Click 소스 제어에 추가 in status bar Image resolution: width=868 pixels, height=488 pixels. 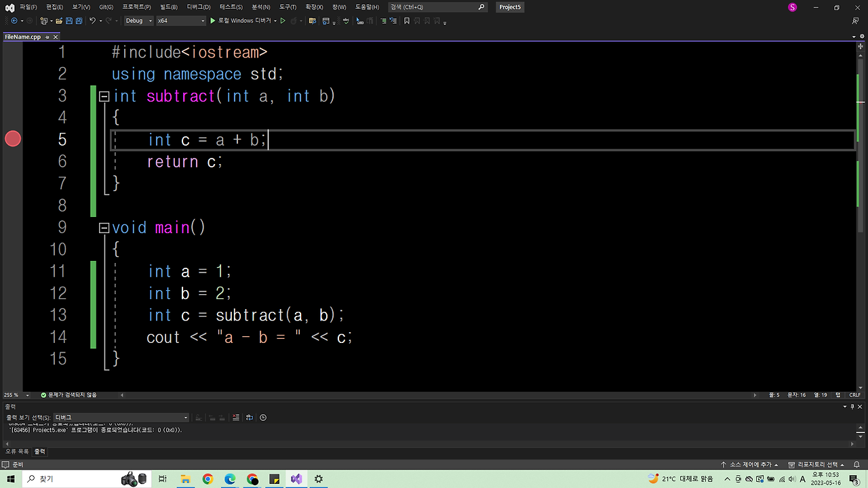(749, 465)
